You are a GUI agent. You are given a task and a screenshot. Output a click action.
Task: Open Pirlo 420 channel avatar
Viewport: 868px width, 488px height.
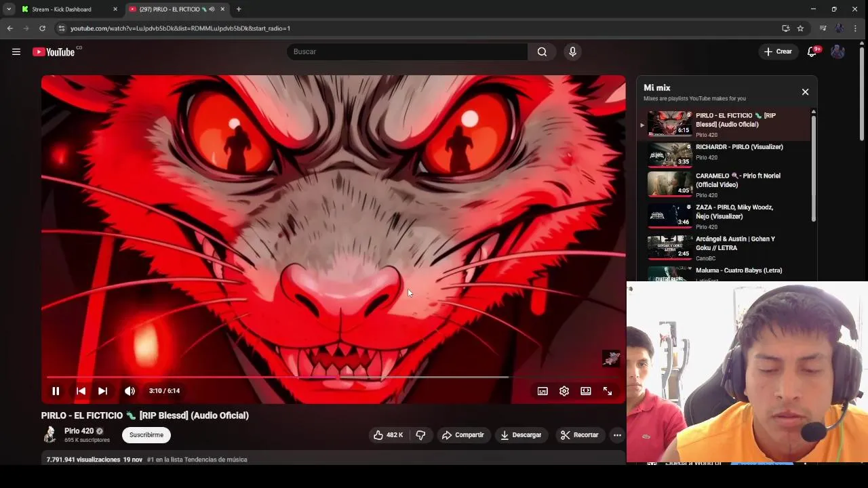[50, 434]
